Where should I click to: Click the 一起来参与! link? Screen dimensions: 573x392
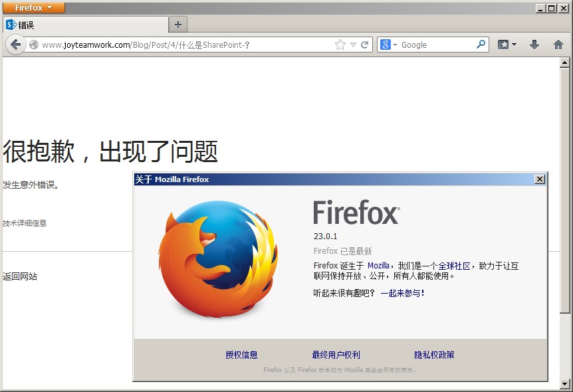pyautogui.click(x=402, y=293)
